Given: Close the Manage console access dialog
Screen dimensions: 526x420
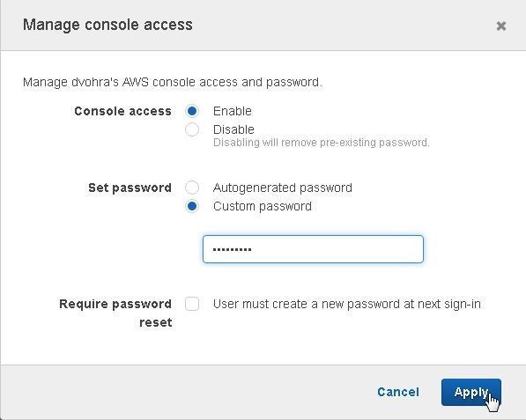Looking at the screenshot, I should pyautogui.click(x=500, y=26).
